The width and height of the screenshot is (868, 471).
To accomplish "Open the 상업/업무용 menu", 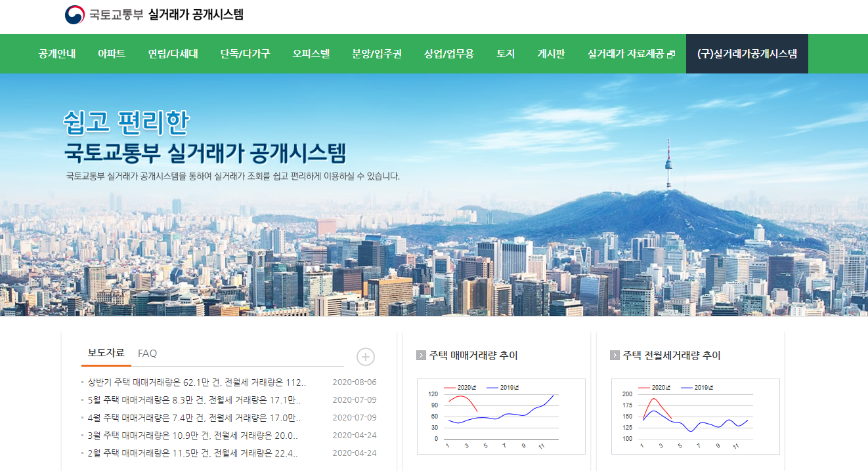I will click(x=448, y=54).
